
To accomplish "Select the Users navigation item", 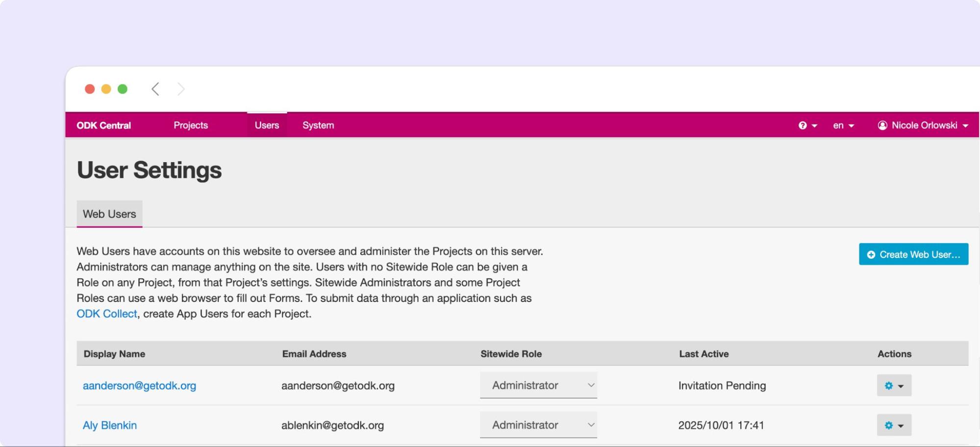I will [266, 125].
